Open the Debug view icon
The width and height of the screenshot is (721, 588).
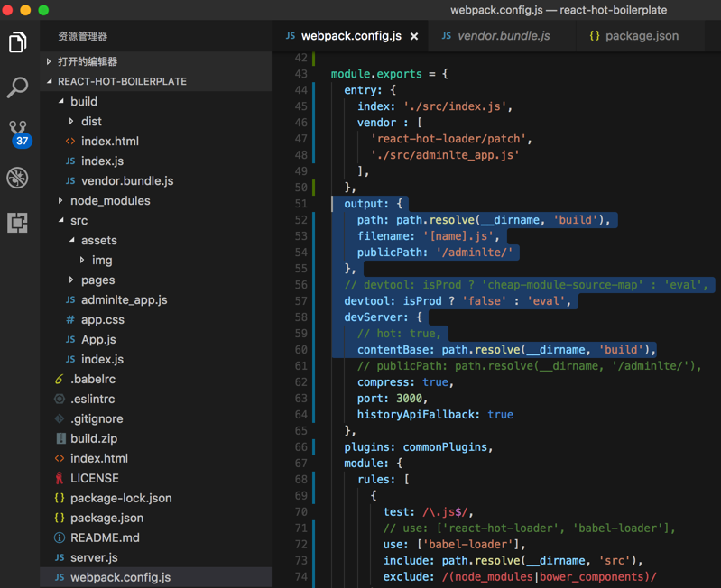click(18, 178)
